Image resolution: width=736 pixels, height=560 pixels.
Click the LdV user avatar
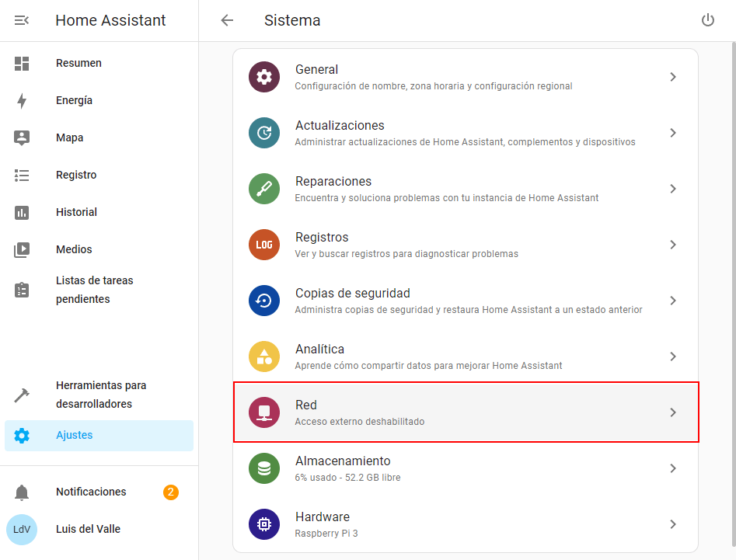(x=22, y=529)
